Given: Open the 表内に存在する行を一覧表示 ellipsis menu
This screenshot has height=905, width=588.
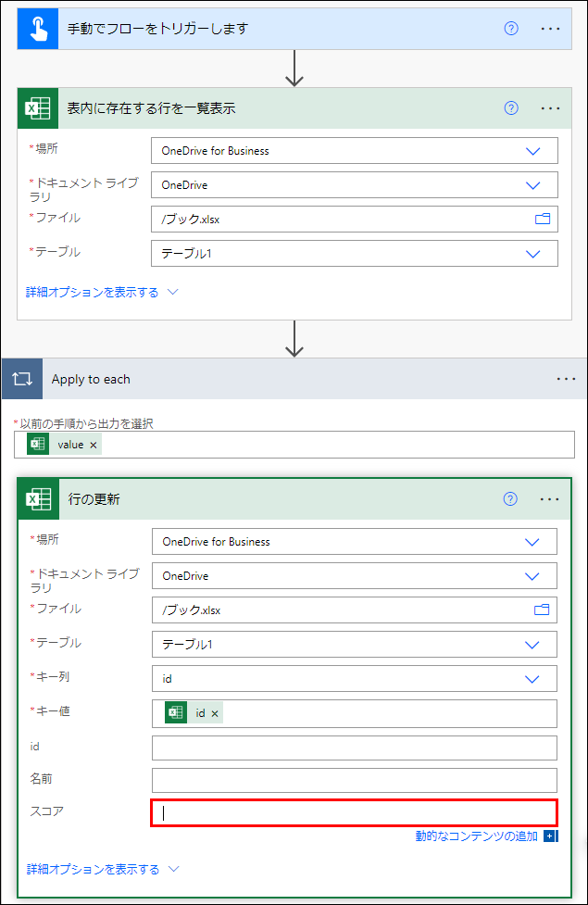Looking at the screenshot, I should click(x=550, y=108).
